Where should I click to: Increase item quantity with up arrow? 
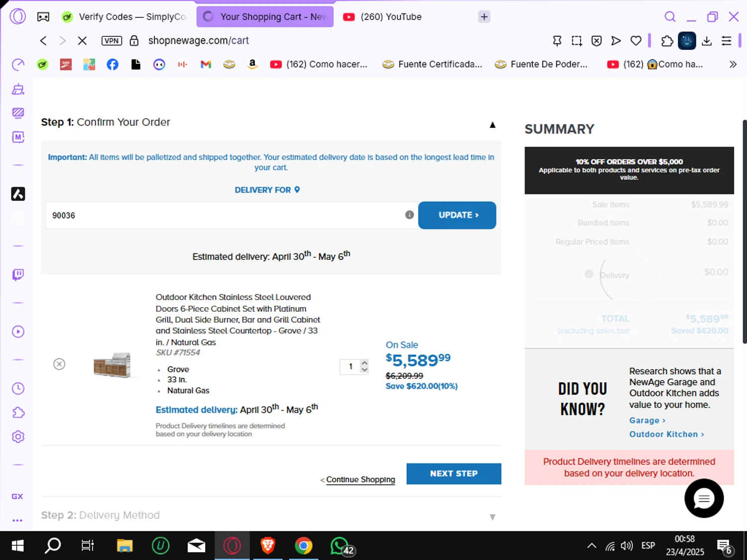click(365, 363)
